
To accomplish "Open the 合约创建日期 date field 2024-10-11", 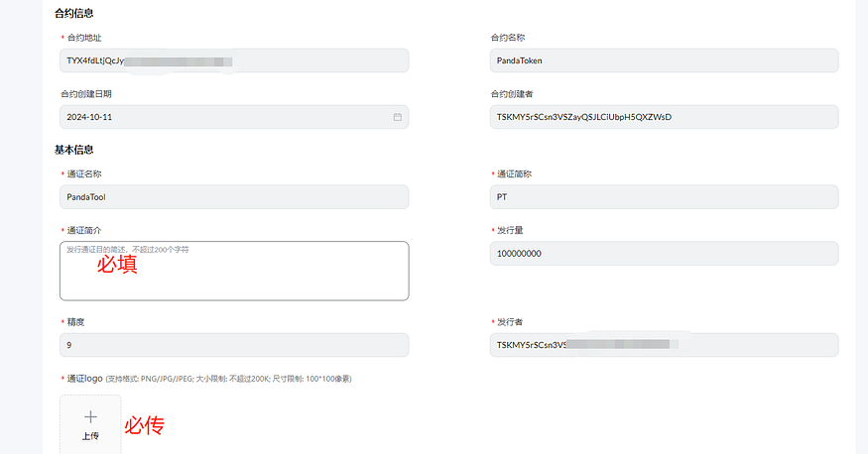I will pos(234,117).
